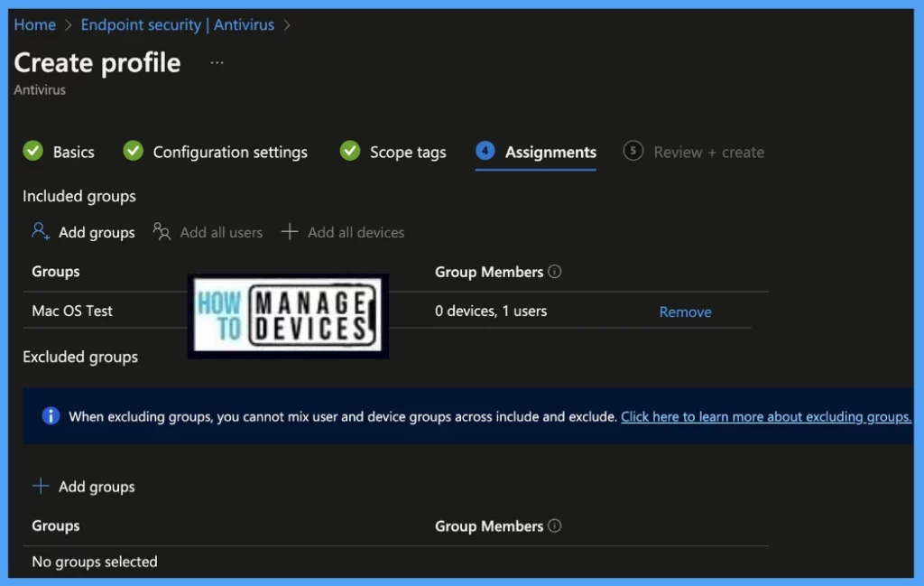The image size is (924, 586).
Task: Open the ellipsis menu beside Create profile
Action: [217, 63]
